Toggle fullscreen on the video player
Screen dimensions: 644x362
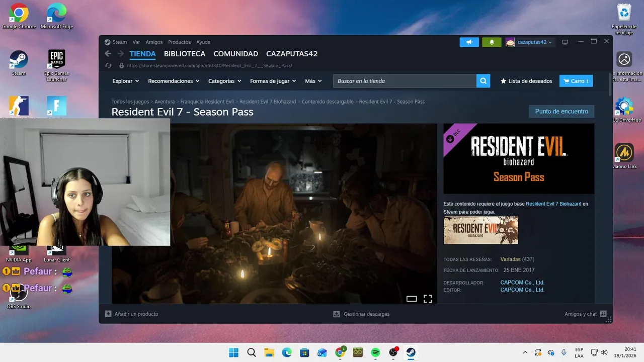(x=428, y=299)
